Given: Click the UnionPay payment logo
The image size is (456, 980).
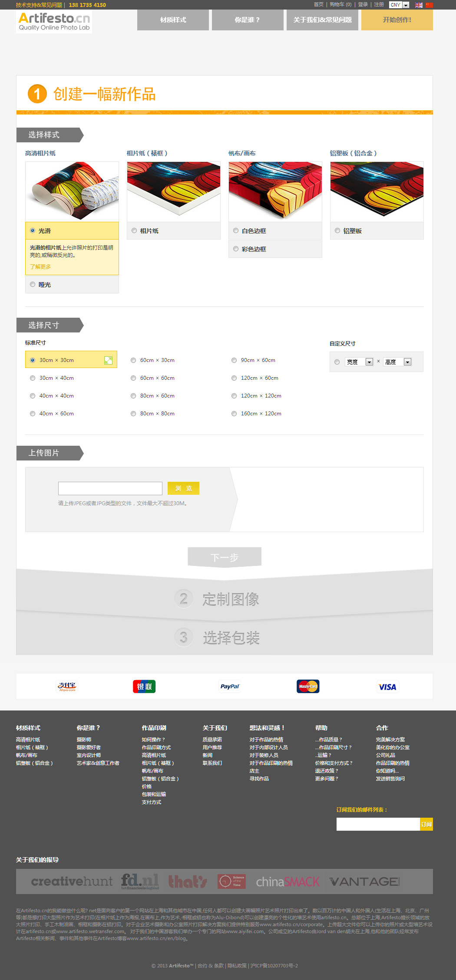Looking at the screenshot, I should 144,687.
